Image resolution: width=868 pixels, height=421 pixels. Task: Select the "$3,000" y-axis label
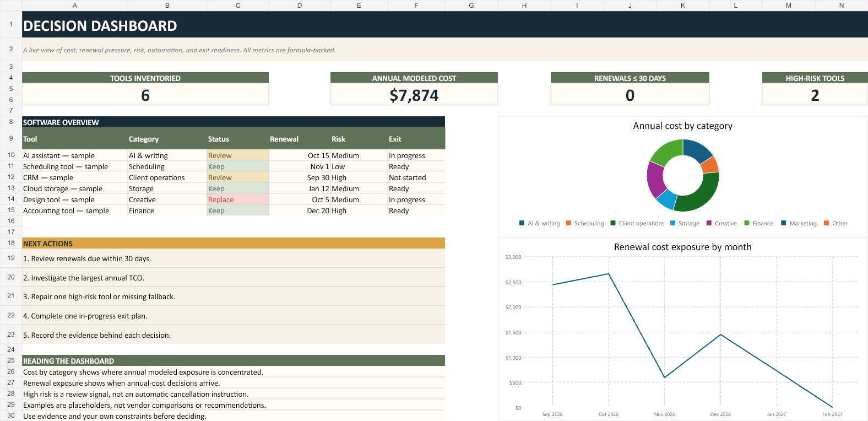(x=513, y=257)
